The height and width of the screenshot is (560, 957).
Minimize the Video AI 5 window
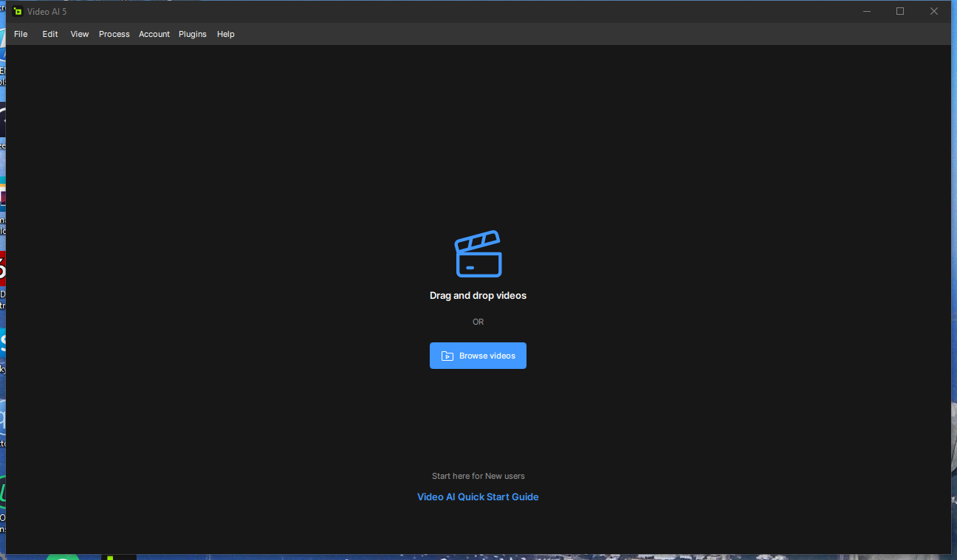(x=867, y=11)
